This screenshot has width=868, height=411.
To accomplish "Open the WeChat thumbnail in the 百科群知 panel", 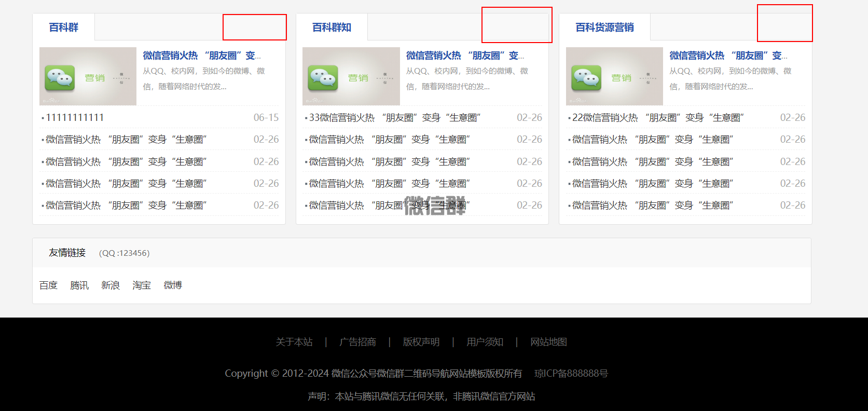I will [x=351, y=76].
